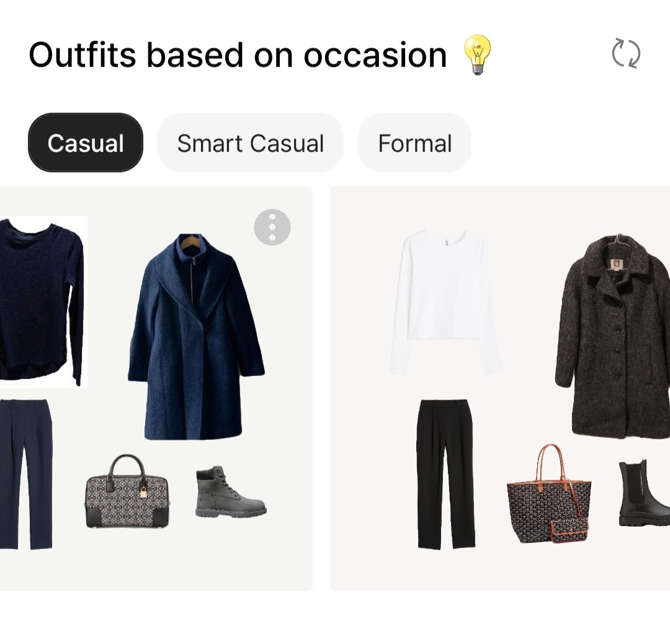Tap the small pouch attached to tote
Image resolution: width=670 pixels, height=644 pixels.
tap(569, 530)
